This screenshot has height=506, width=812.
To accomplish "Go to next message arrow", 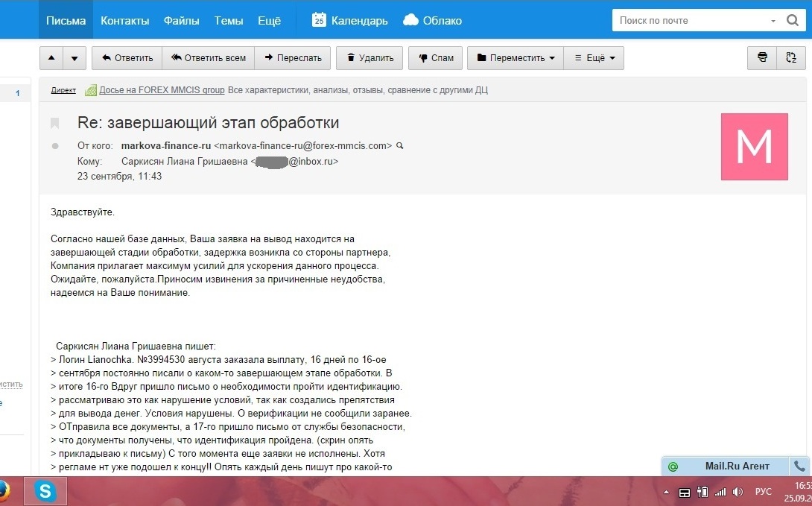I will [x=74, y=58].
